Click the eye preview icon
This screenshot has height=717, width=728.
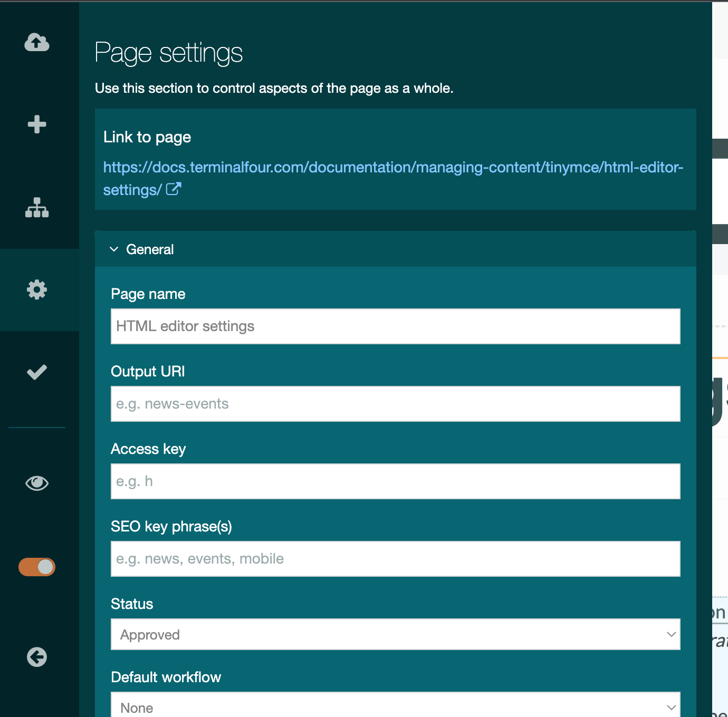[37, 483]
